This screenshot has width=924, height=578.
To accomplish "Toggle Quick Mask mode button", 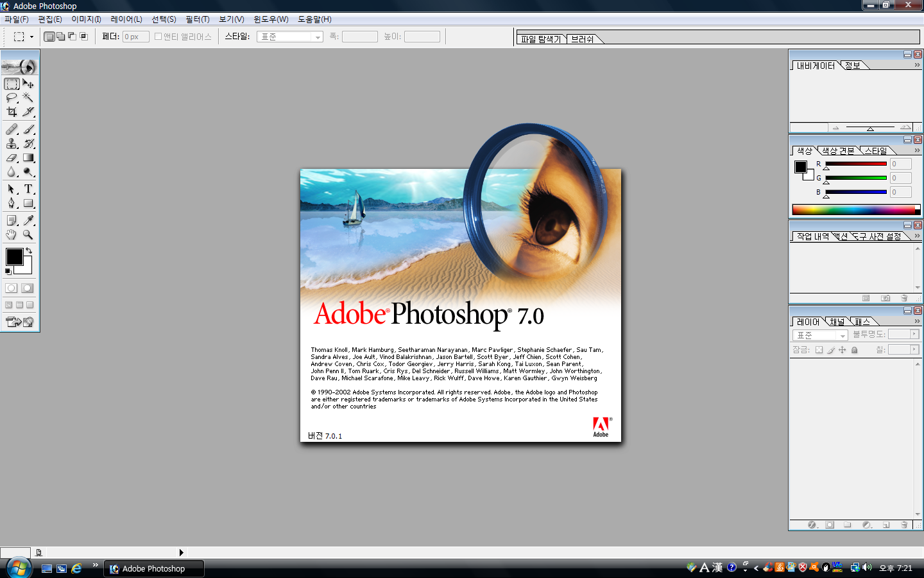I will pos(27,288).
